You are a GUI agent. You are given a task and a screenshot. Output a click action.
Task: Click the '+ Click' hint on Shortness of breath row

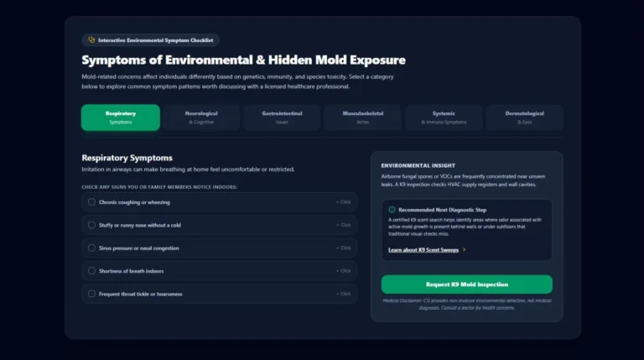343,271
